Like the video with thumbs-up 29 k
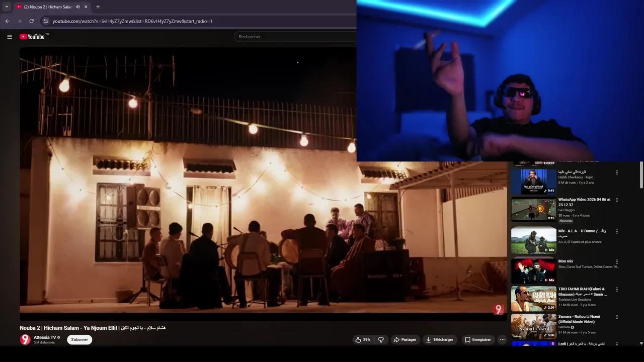This screenshot has width=644, height=362. pyautogui.click(x=363, y=339)
